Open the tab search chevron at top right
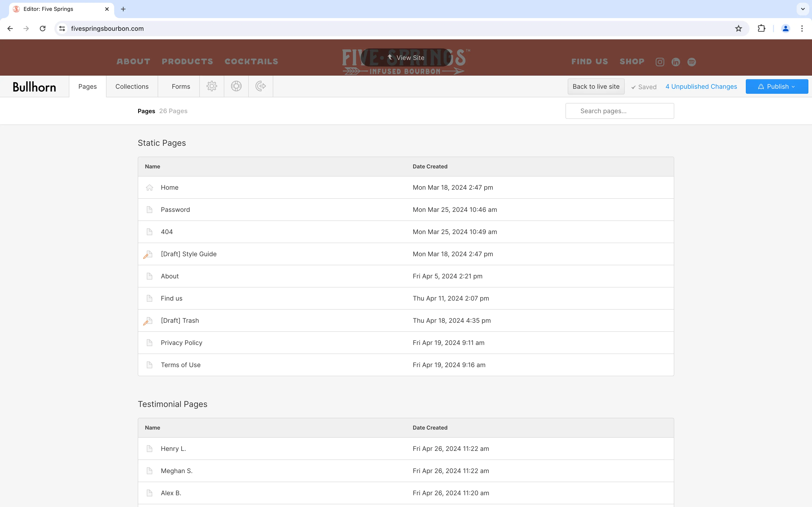This screenshot has height=507, width=812. (x=803, y=9)
